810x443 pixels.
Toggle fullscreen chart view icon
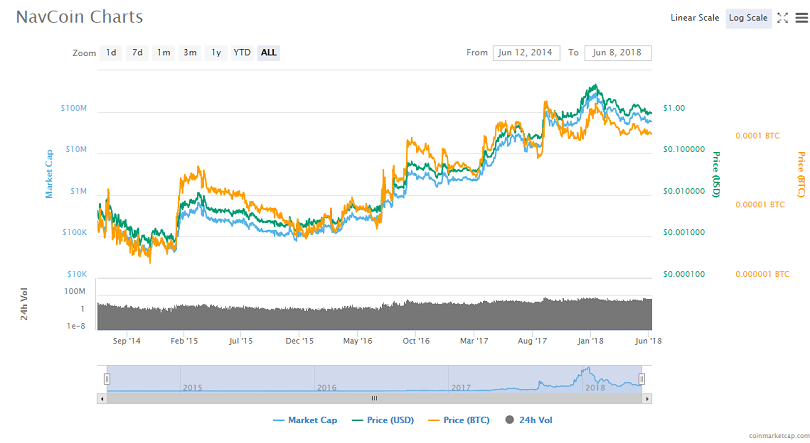(782, 18)
